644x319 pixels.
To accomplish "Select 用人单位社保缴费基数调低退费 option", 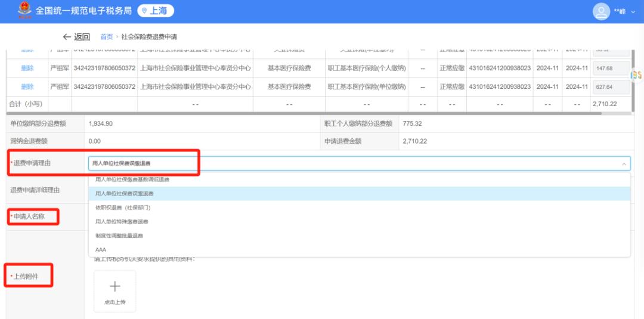I will pos(132,179).
